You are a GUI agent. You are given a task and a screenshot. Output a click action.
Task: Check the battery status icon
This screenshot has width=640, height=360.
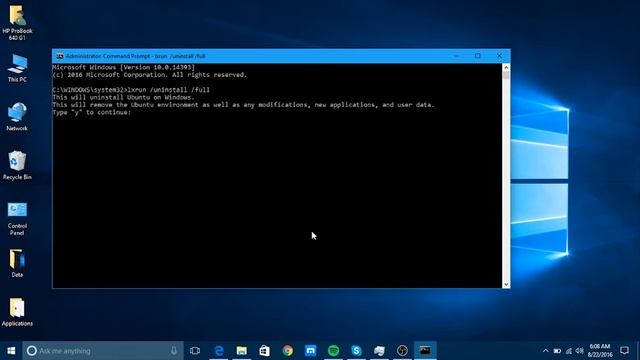point(557,351)
